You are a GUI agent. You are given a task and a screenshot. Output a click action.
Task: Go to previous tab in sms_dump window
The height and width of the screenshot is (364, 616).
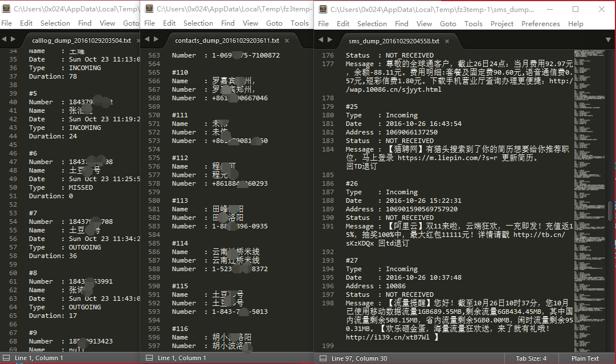pos(321,40)
